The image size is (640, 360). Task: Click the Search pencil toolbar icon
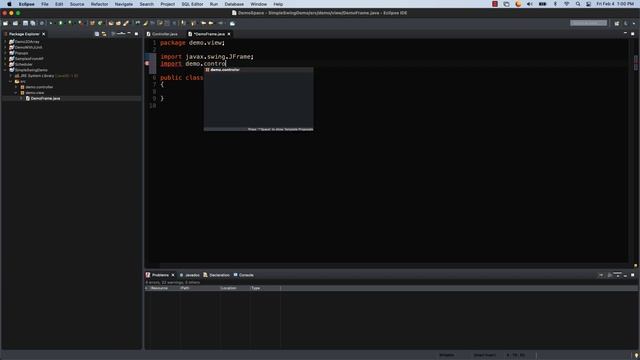[126, 23]
